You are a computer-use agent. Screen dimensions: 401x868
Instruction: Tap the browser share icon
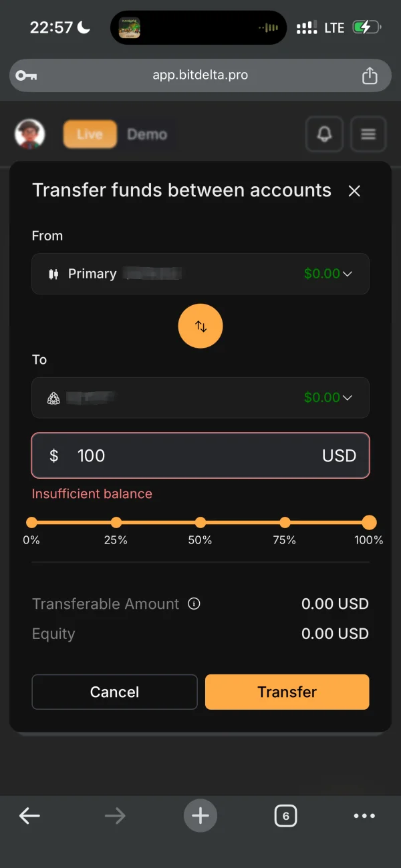tap(370, 76)
